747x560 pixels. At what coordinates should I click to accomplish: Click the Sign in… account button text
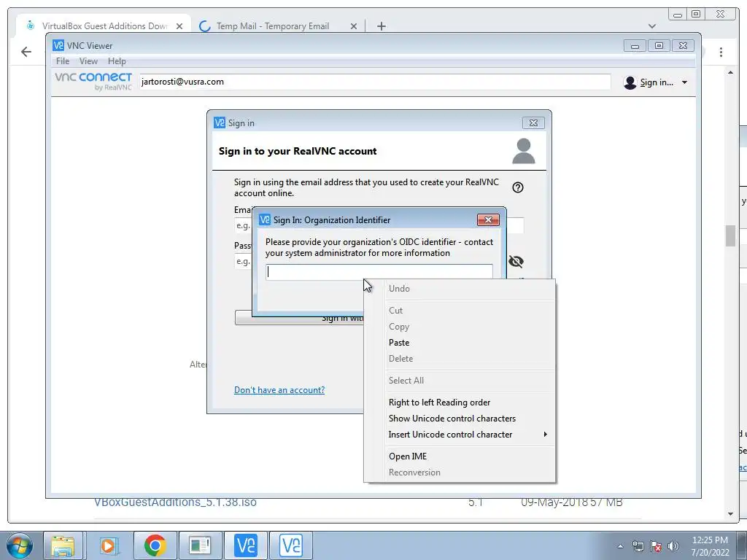[657, 82]
